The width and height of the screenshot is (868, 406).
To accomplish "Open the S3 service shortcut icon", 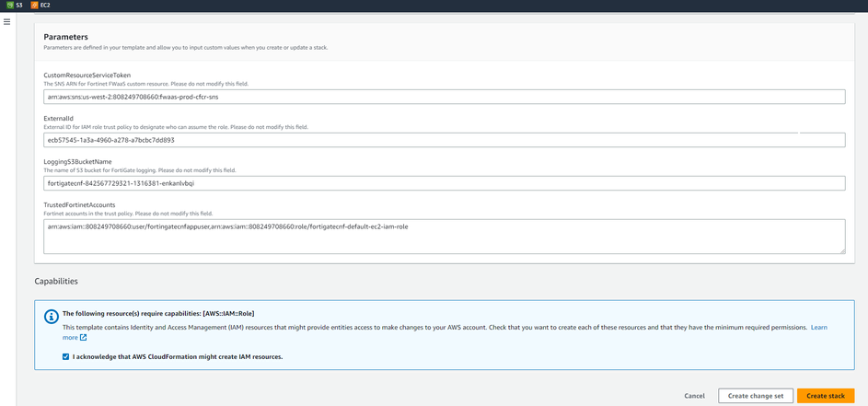I will [9, 6].
